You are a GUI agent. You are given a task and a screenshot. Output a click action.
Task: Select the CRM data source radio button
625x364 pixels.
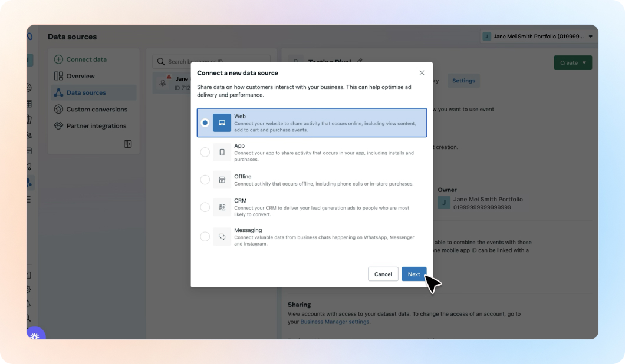205,207
